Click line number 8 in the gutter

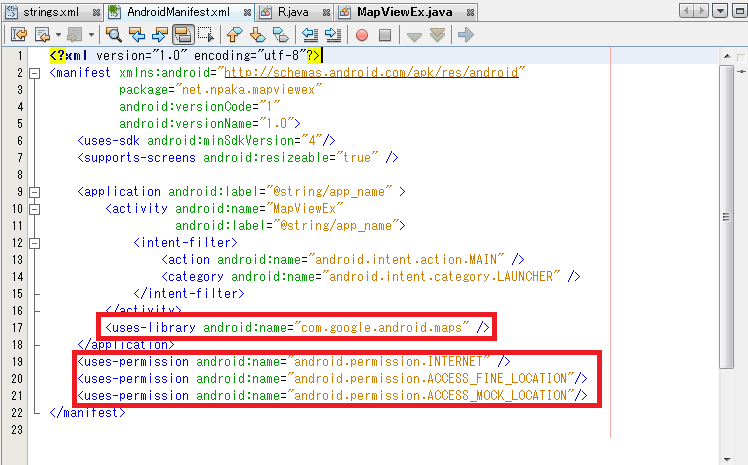pos(20,175)
